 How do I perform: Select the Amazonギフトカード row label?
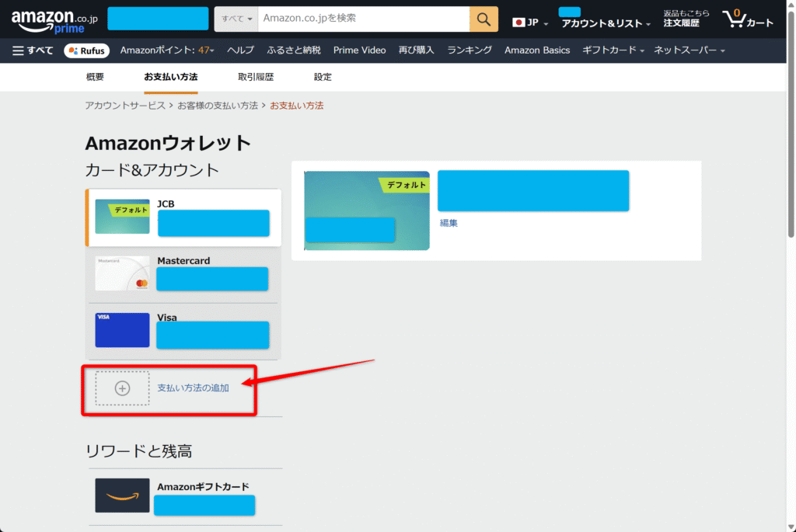pos(203,487)
